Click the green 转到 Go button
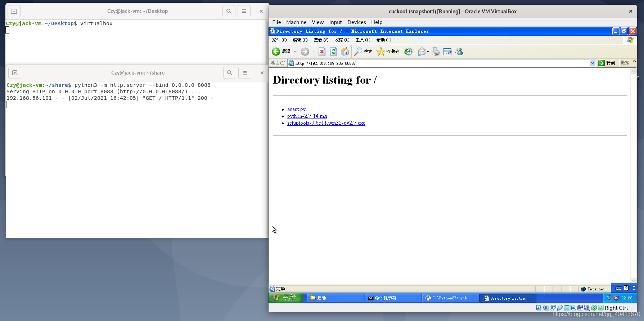 point(607,63)
